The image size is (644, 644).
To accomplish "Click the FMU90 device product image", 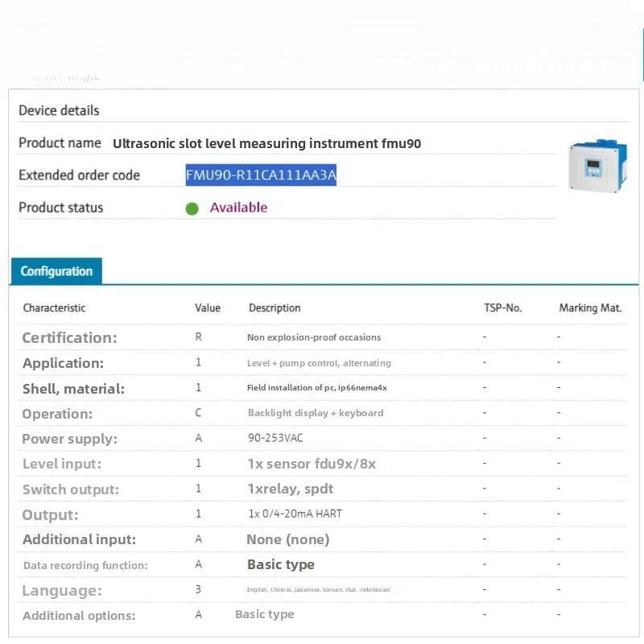I will (x=597, y=166).
